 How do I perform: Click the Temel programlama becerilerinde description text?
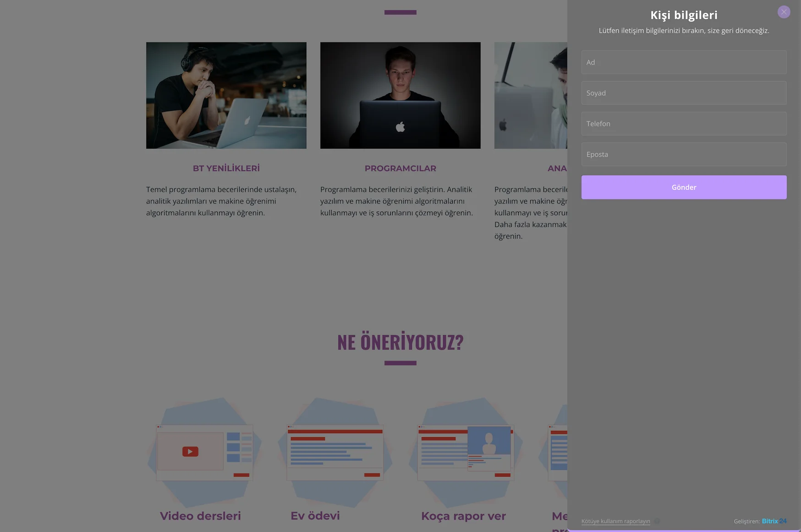pyautogui.click(x=222, y=201)
